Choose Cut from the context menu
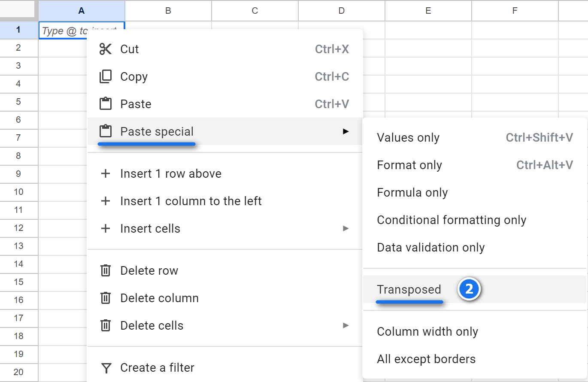The width and height of the screenshot is (588, 382). click(x=225, y=49)
